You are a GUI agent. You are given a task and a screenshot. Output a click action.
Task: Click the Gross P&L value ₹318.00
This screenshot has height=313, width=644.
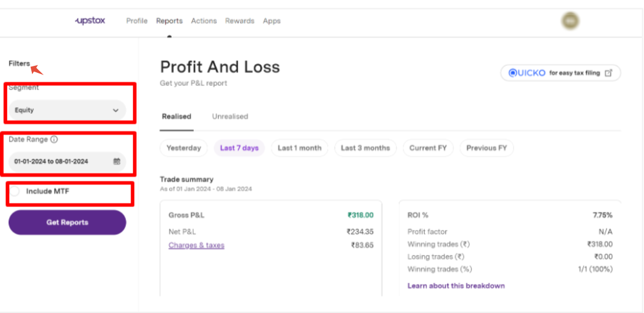click(361, 215)
